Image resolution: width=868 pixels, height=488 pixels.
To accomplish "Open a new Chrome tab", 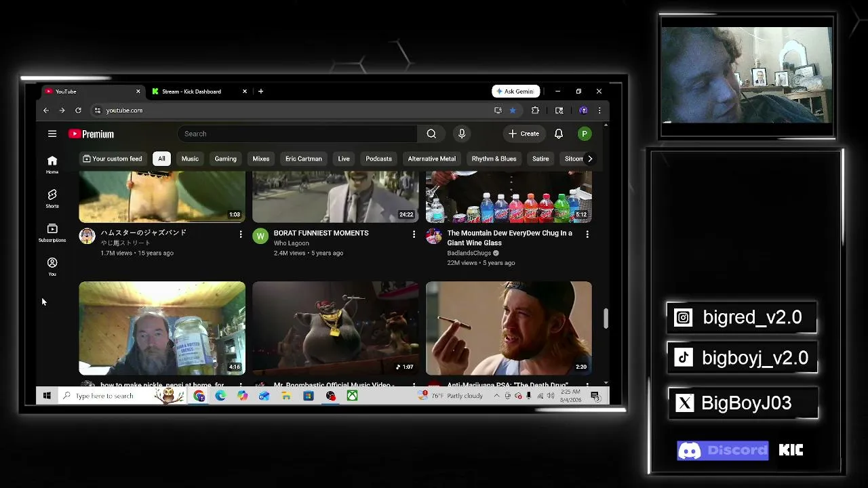I will pyautogui.click(x=260, y=91).
